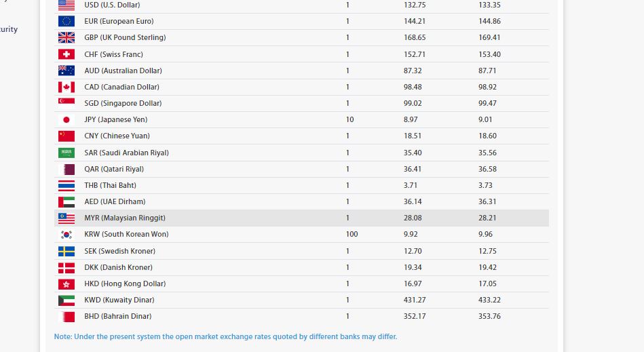
Task: Click the Canadian flag icon
Action: pyautogui.click(x=66, y=87)
